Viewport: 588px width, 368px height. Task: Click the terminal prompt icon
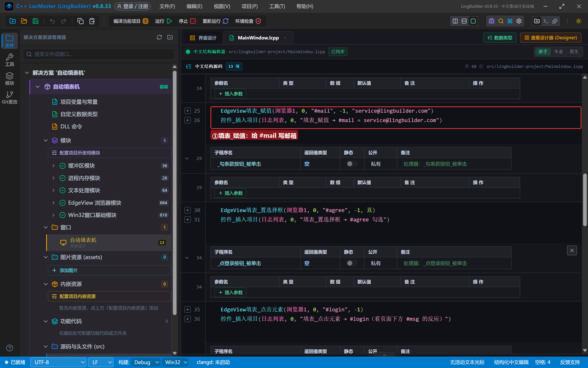546,21
